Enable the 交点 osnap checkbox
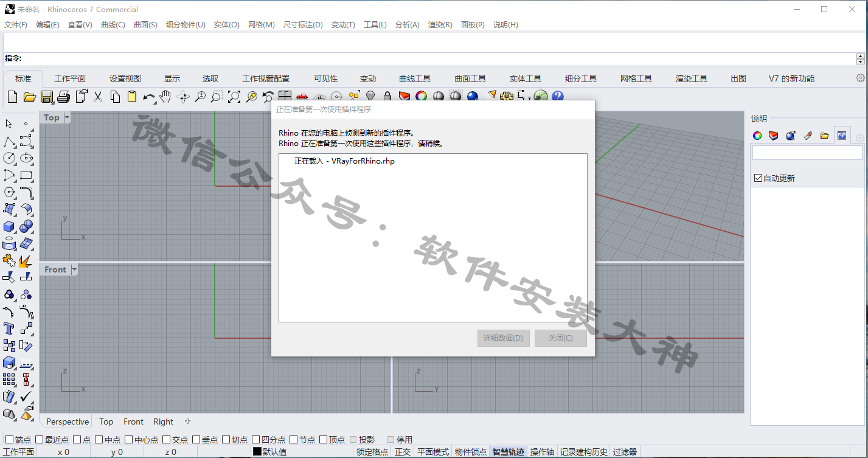This screenshot has width=868, height=458. [167, 439]
